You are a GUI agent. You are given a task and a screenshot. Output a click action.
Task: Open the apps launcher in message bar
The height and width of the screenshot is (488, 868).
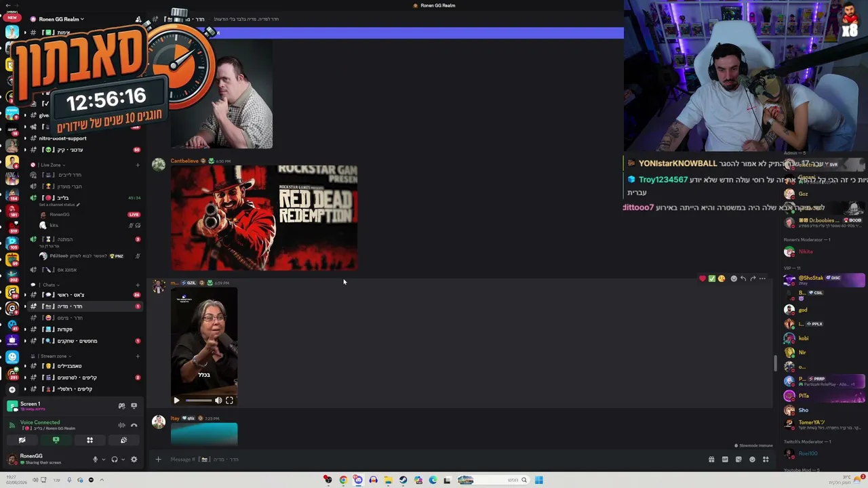tap(766, 460)
